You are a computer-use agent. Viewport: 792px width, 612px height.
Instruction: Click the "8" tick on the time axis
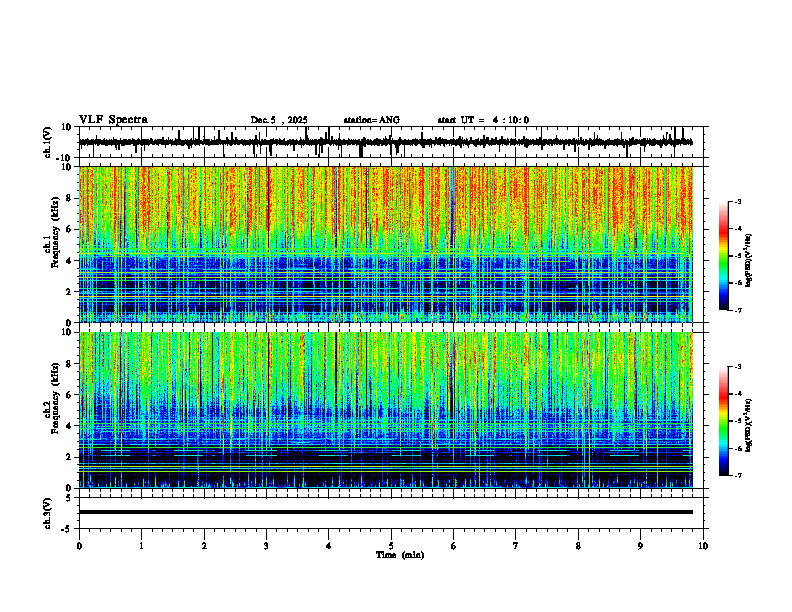[578, 546]
